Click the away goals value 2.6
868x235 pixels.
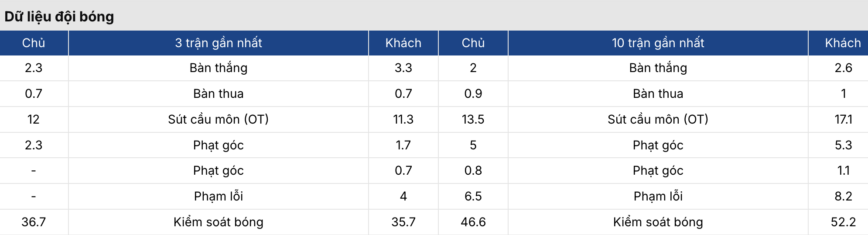click(x=843, y=68)
